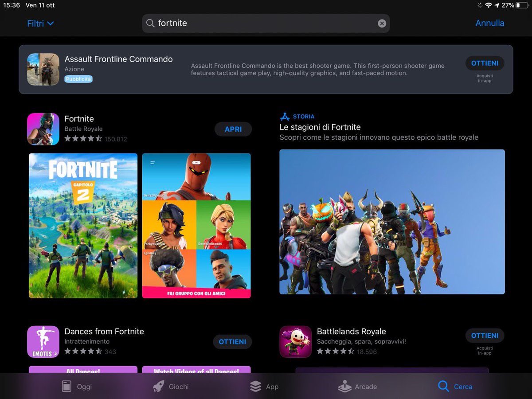Get Assault Frontline Commando with OTTIENI
Viewport: 532px width, 399px height.
click(485, 63)
